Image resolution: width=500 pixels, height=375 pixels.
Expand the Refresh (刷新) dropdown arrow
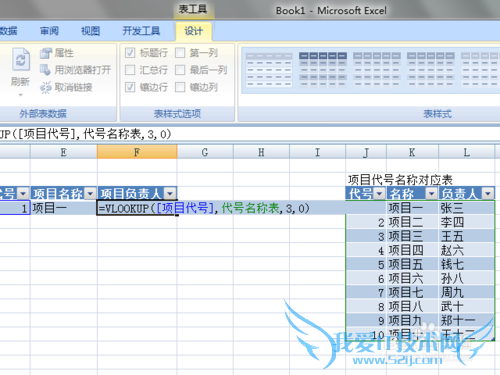pyautogui.click(x=21, y=95)
